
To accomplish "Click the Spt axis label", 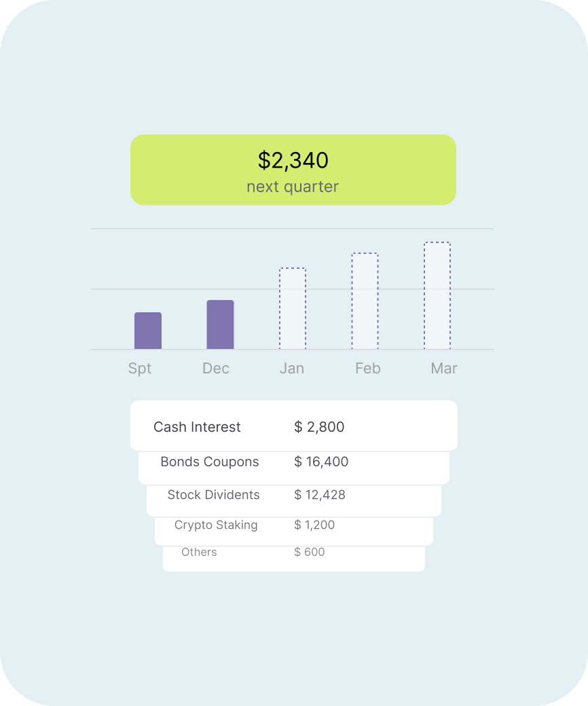I will tap(140, 369).
